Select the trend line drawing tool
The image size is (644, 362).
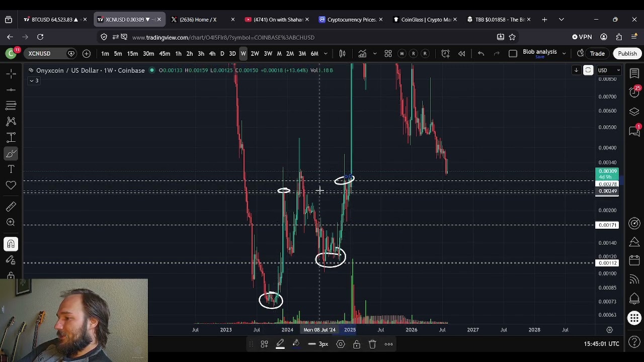click(11, 89)
